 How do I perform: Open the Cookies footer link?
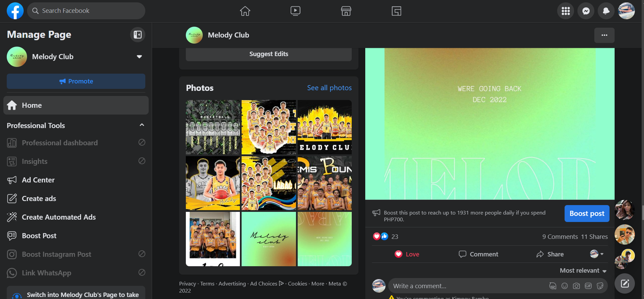coord(297,284)
